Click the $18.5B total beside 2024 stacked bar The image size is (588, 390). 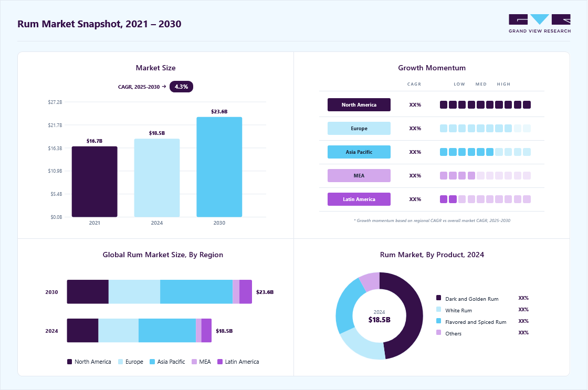[x=224, y=331]
